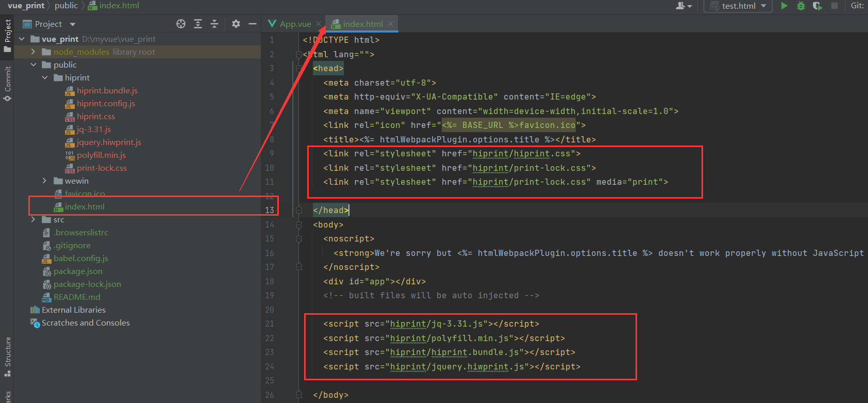Hide the Project tool window

pos(253,24)
